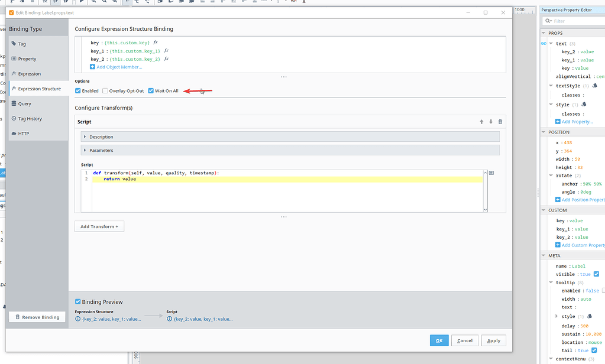Move the Script transform down with arrow icon

coord(491,122)
